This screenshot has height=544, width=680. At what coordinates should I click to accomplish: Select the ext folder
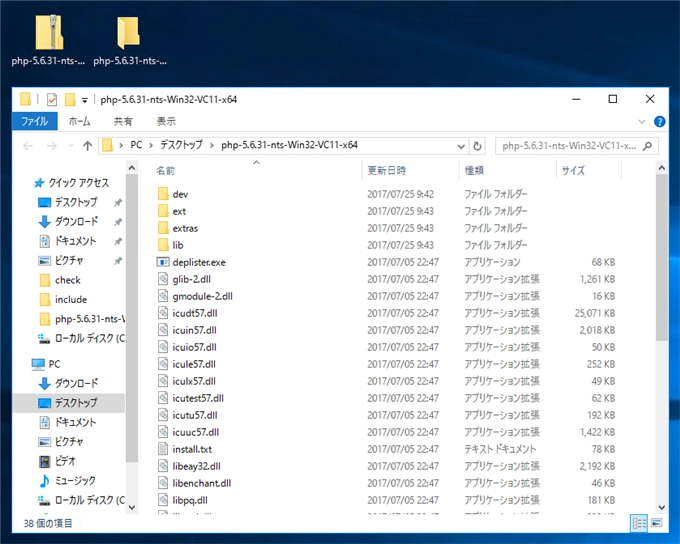172,211
